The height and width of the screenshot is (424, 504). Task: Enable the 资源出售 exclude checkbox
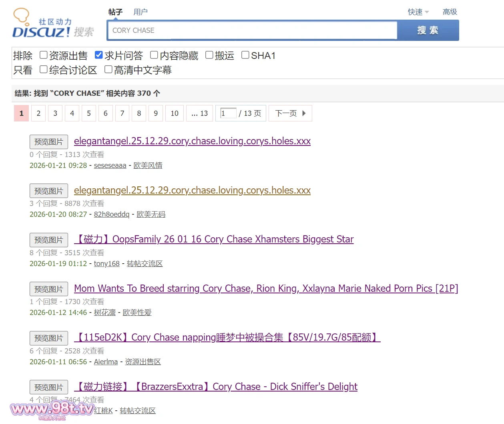pos(44,55)
